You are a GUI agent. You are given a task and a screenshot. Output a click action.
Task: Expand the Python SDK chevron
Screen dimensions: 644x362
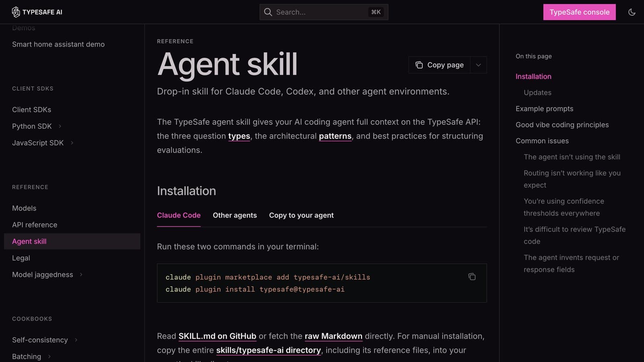60,126
